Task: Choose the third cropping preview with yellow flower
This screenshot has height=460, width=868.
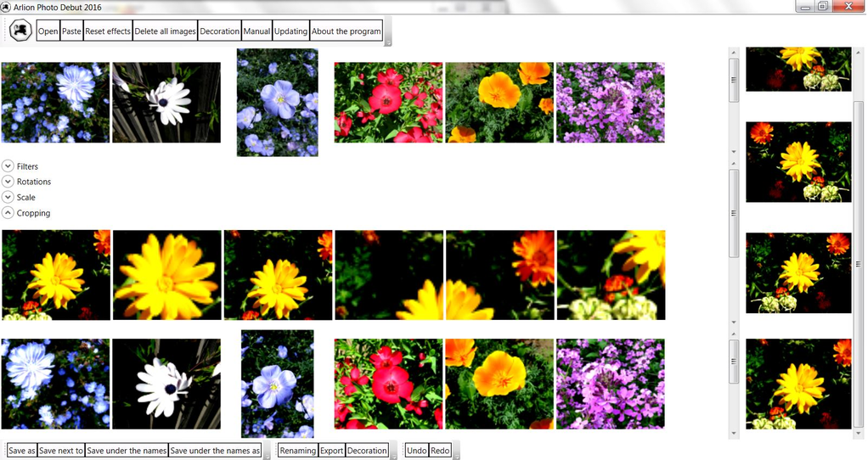Action: (x=278, y=275)
